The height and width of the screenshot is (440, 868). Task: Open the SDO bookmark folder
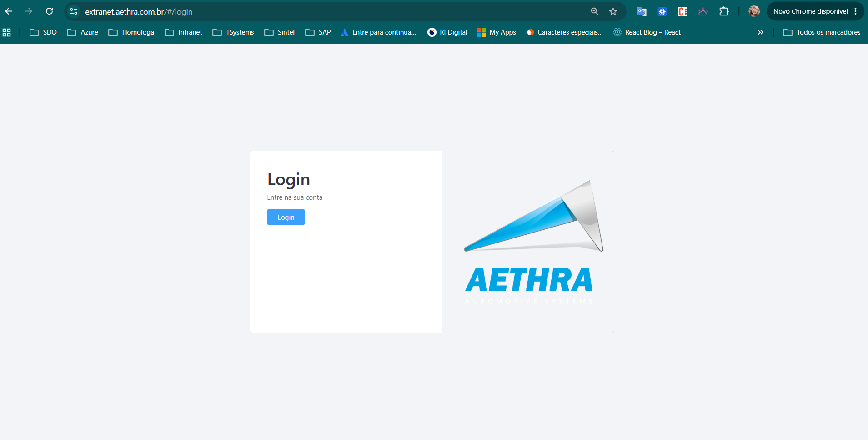click(x=43, y=32)
